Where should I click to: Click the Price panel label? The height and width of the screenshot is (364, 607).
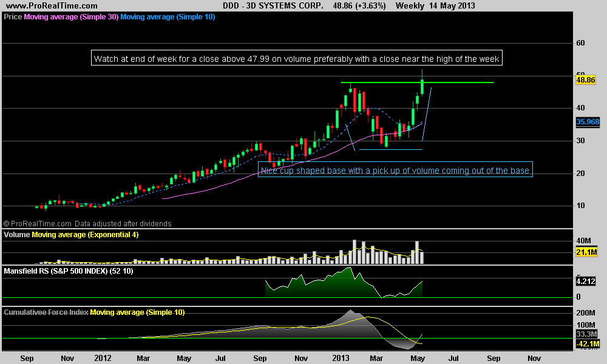point(13,17)
